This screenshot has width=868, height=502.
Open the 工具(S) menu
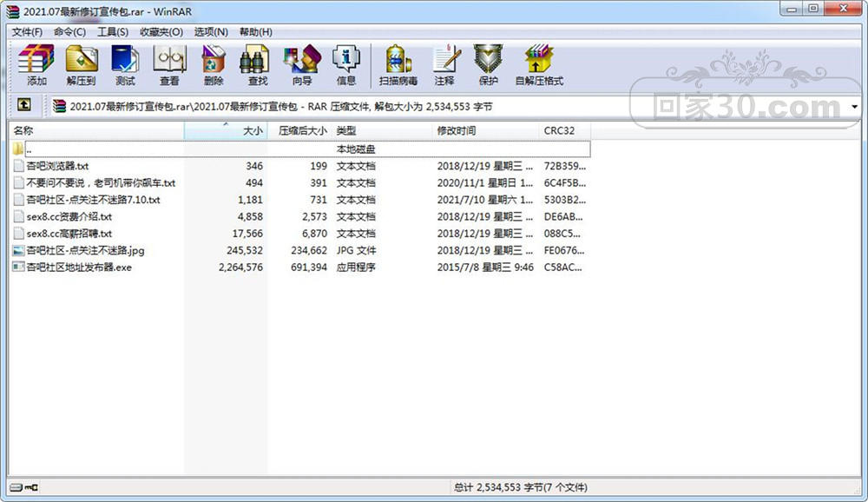pos(113,31)
